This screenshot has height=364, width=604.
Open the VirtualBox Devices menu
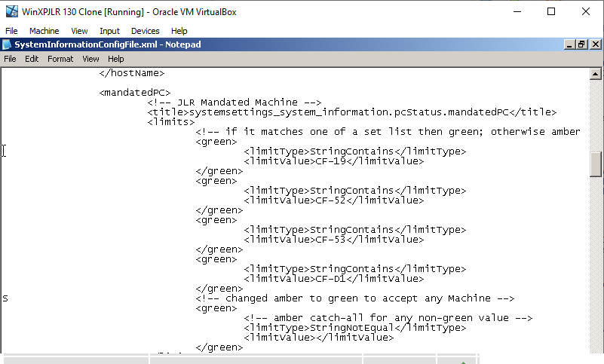145,31
